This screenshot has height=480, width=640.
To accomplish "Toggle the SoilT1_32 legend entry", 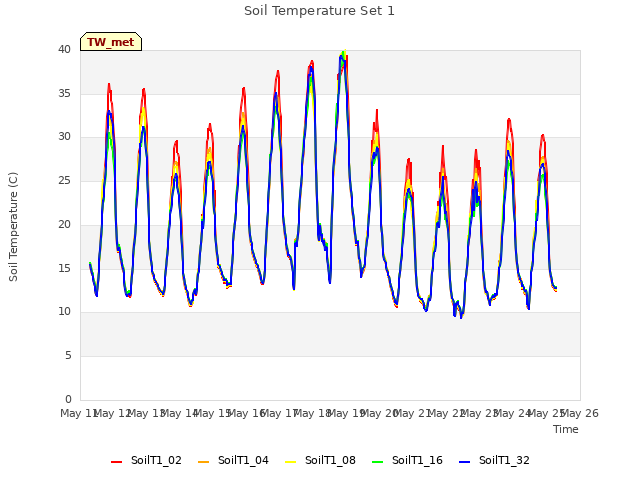I will click(x=494, y=461).
